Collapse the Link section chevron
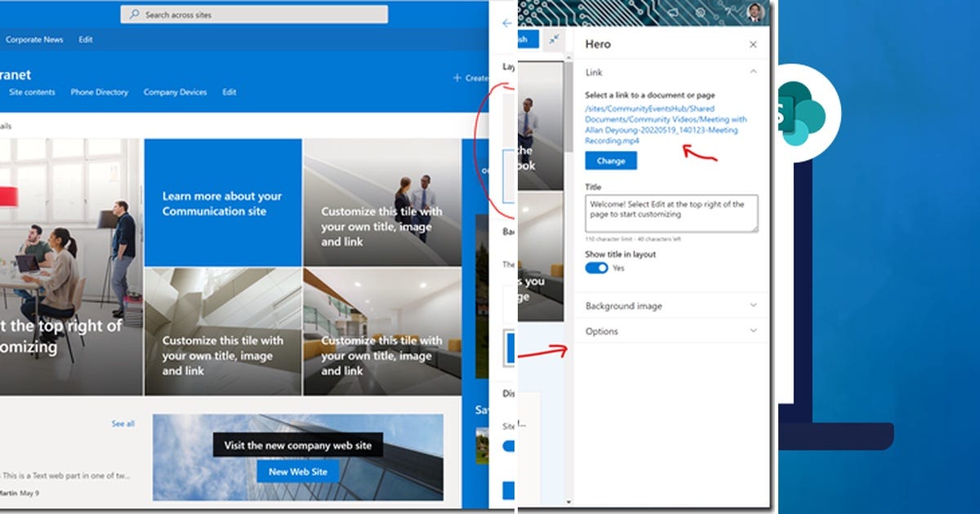 752,72
